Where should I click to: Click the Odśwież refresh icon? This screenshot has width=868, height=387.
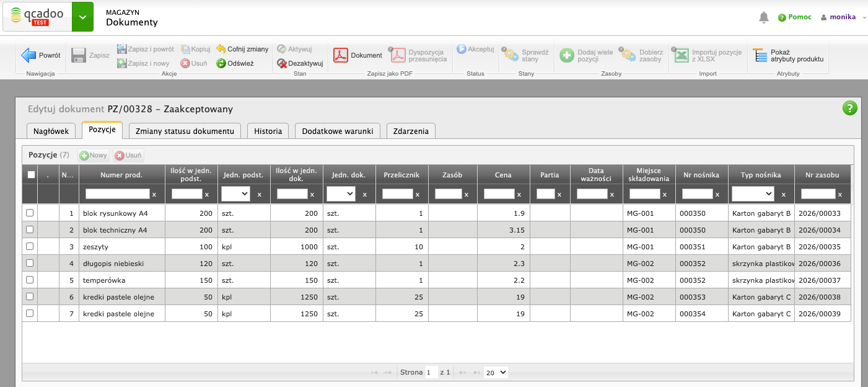click(221, 63)
